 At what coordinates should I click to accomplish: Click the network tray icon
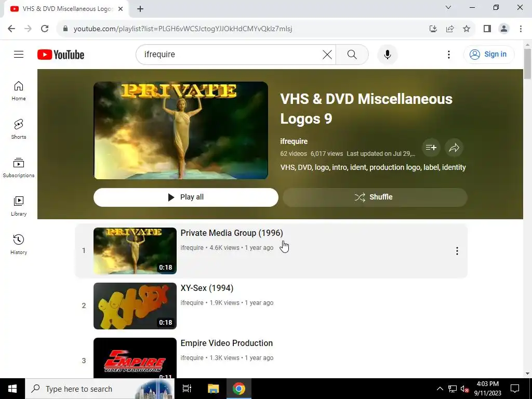[453, 389]
